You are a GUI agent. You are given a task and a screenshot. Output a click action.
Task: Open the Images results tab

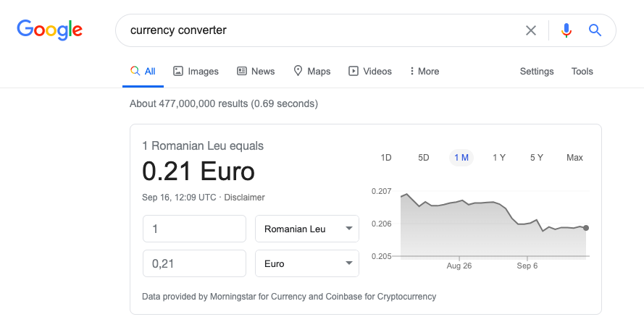coord(196,71)
